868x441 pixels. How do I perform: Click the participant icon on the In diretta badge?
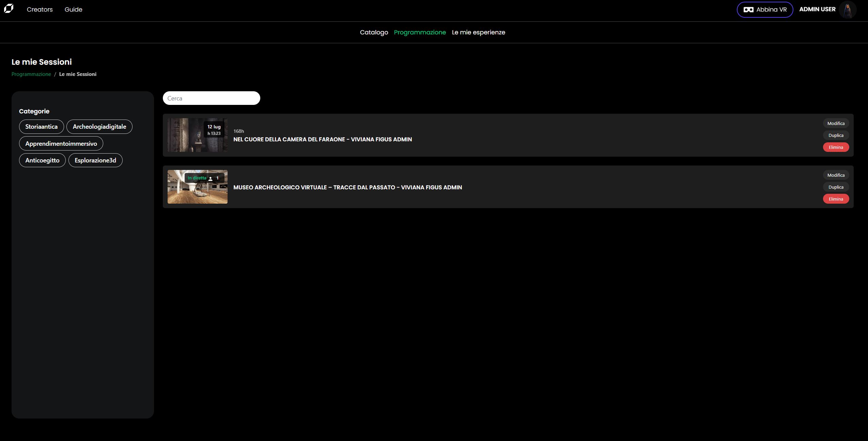(211, 178)
